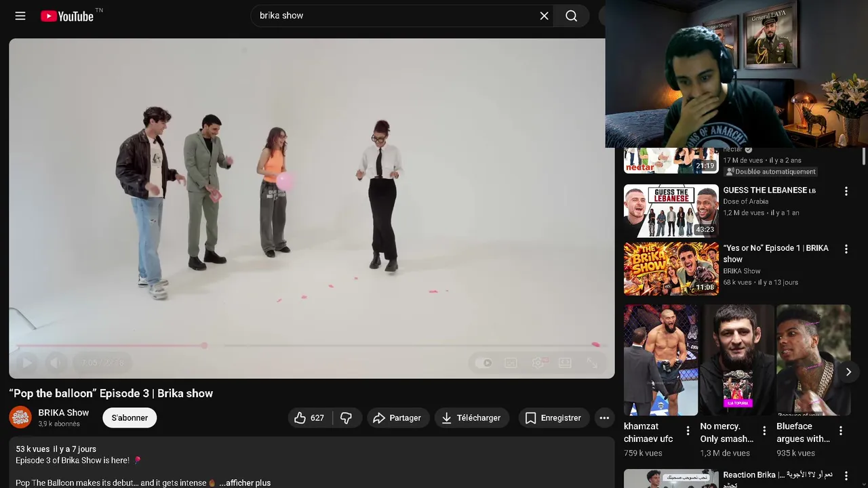The image size is (868, 488).
Task: Open 'Reaction Brika' video thumbnail
Action: (x=671, y=479)
